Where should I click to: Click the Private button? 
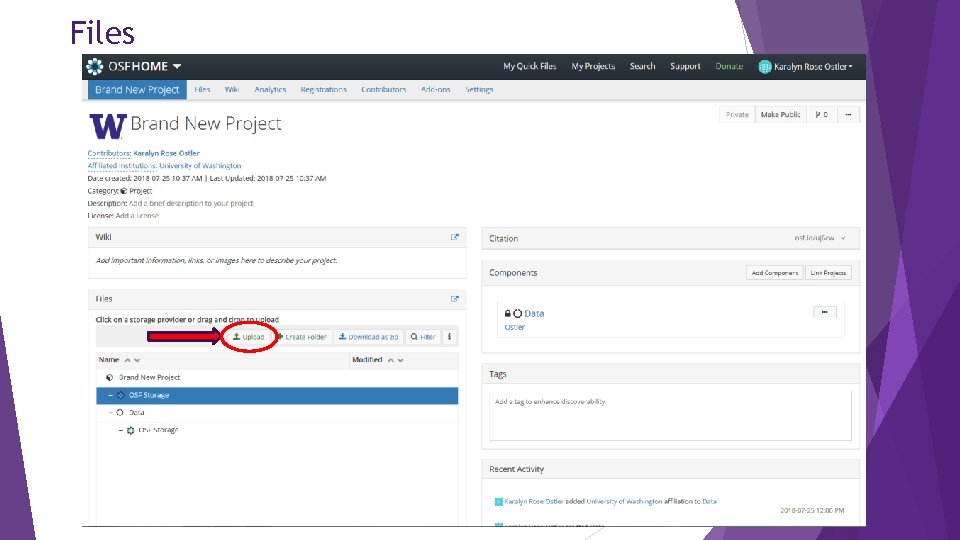737,114
